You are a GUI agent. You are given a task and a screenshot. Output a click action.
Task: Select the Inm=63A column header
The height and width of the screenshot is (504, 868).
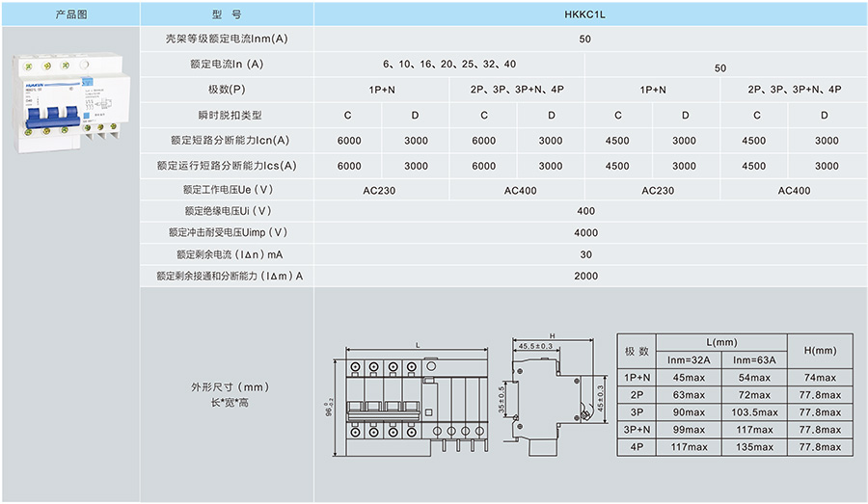tap(754, 360)
